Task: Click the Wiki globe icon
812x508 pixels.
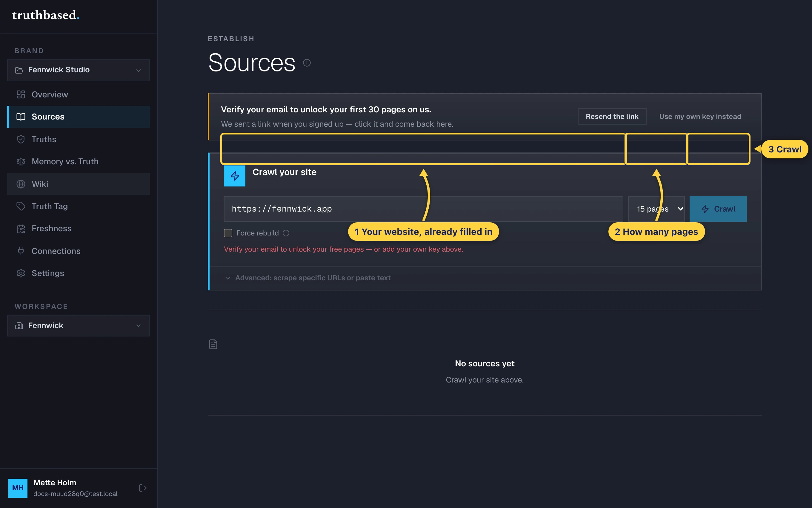Action: pyautogui.click(x=21, y=184)
